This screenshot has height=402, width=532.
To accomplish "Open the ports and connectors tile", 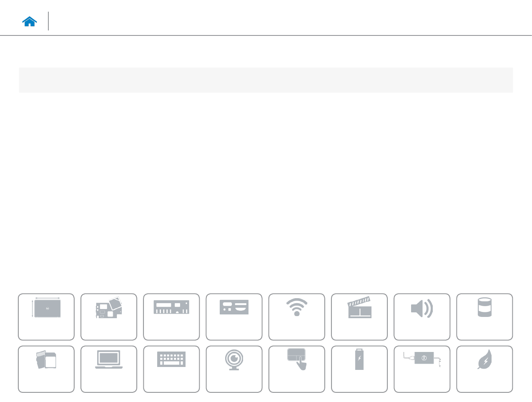I will coord(234,317).
